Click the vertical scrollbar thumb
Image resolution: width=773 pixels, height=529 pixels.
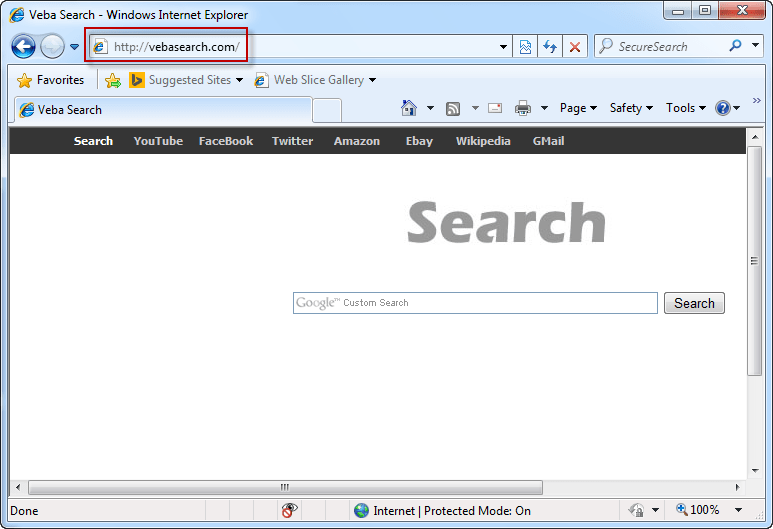tap(754, 261)
